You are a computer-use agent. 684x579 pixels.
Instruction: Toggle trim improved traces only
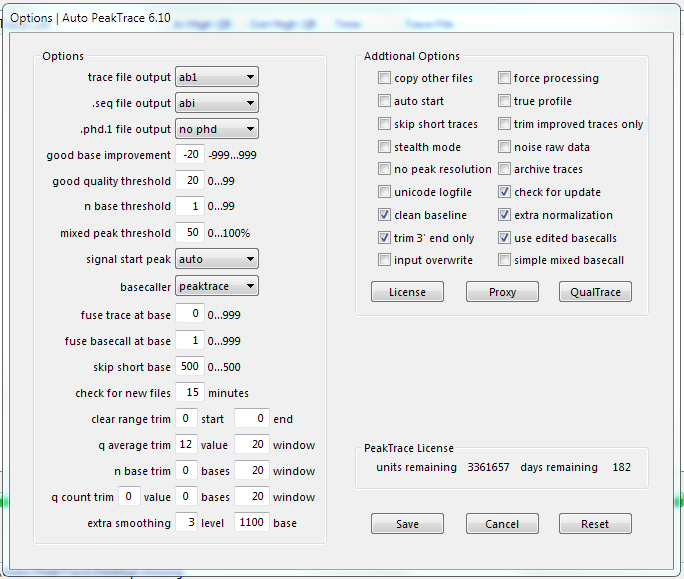click(x=504, y=124)
